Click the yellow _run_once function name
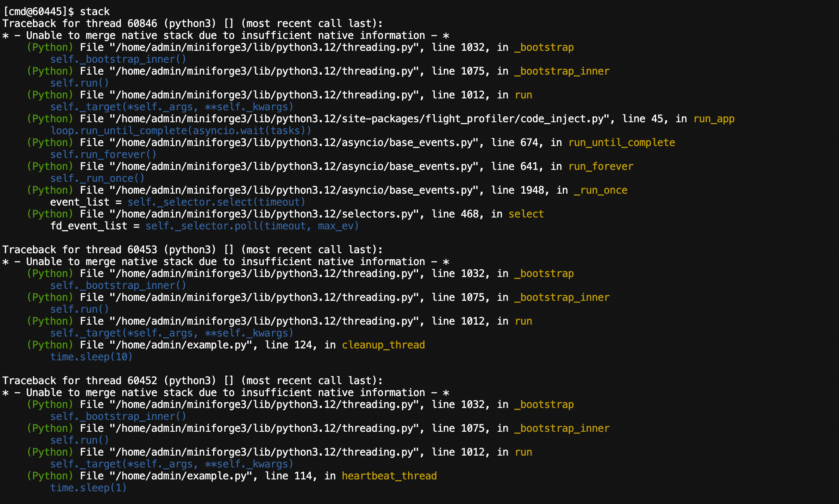The width and height of the screenshot is (839, 504). [x=600, y=190]
